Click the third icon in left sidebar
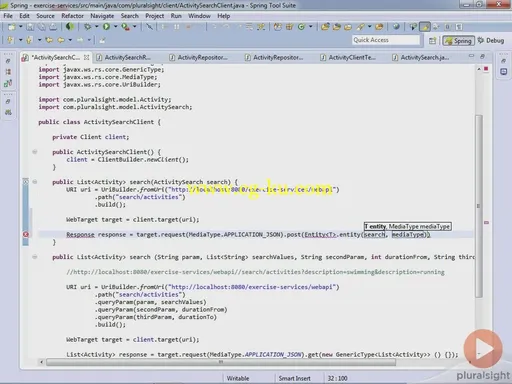 [8, 83]
